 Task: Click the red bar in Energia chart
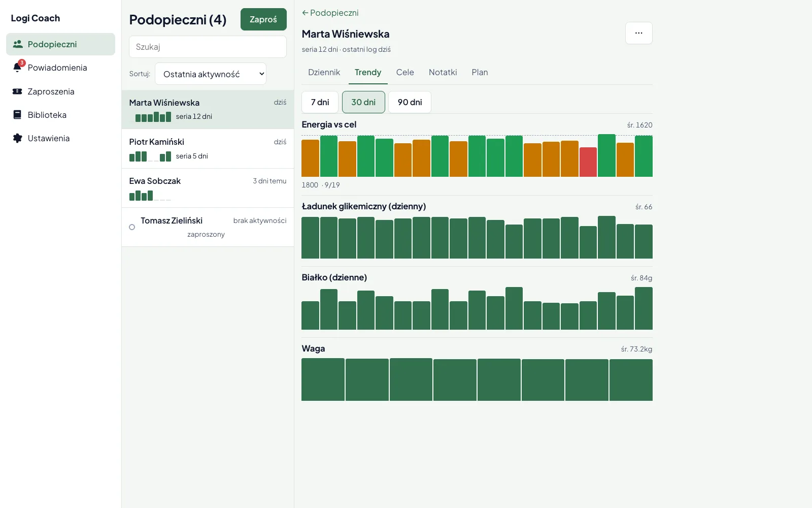(588, 162)
